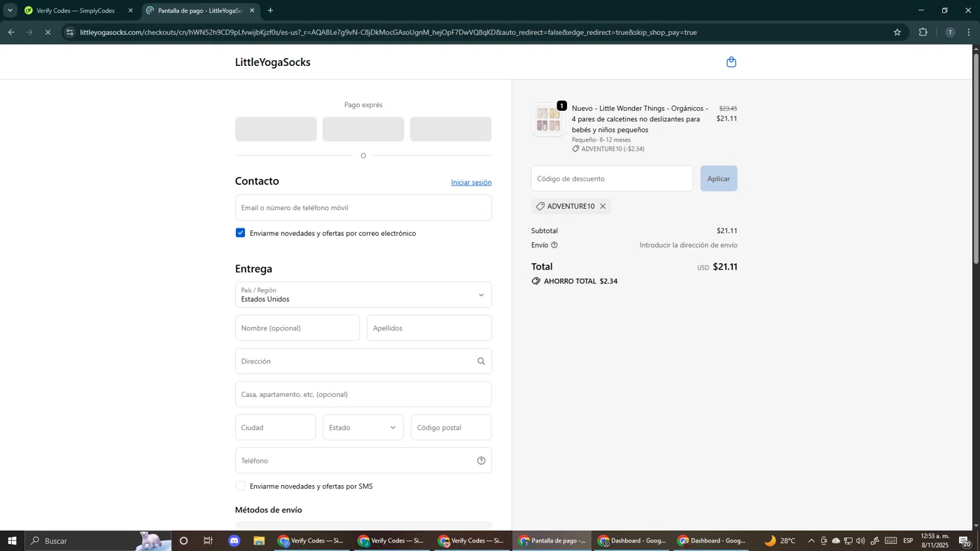This screenshot has width=980, height=551.
Task: Open the volume control in tray
Action: point(860,541)
